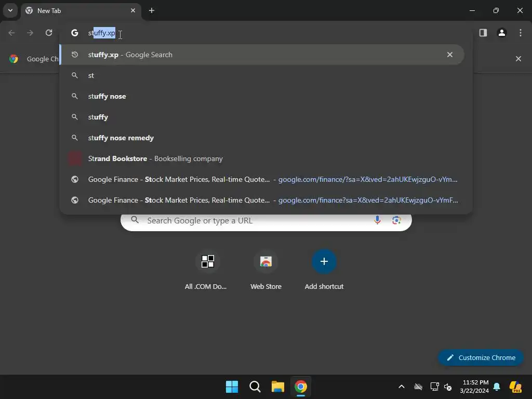Click the Strand Bookstore thumbnail image
532x399 pixels.
(75, 158)
